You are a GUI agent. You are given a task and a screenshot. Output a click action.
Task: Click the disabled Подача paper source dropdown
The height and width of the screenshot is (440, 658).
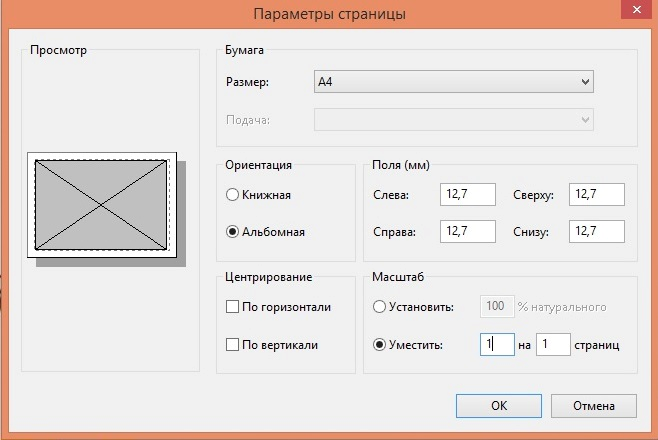point(454,121)
